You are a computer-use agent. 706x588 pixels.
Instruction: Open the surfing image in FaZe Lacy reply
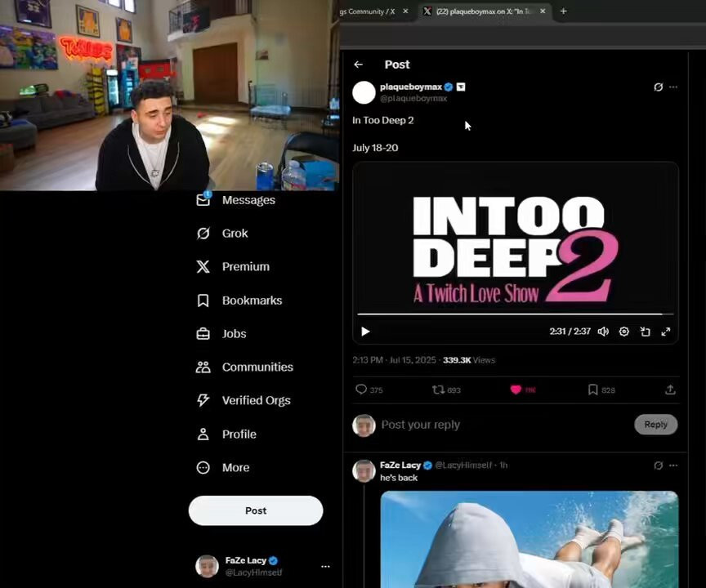coord(529,540)
